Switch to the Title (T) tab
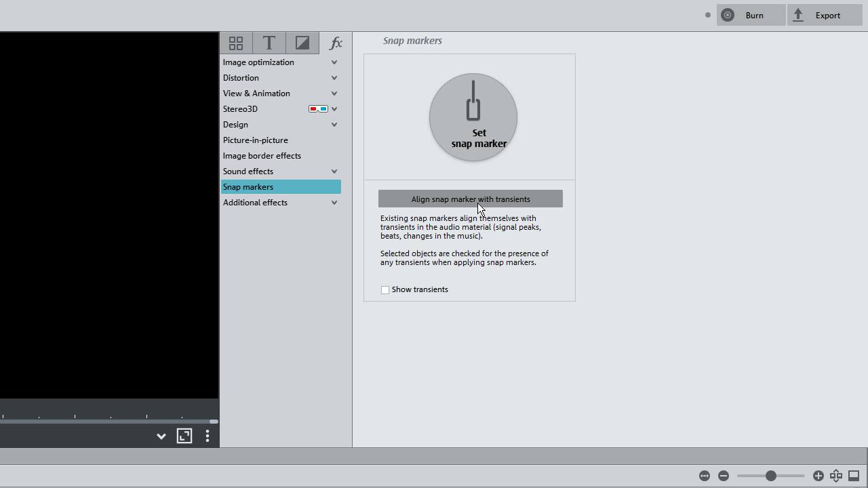 pos(269,43)
